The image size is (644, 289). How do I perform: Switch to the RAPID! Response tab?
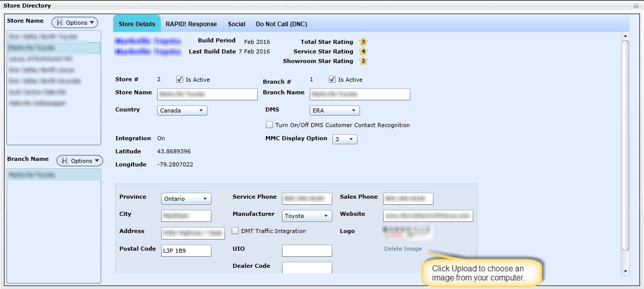[191, 24]
